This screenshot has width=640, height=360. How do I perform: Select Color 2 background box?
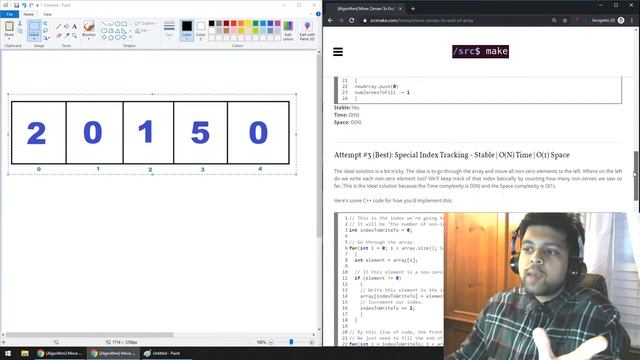click(200, 30)
